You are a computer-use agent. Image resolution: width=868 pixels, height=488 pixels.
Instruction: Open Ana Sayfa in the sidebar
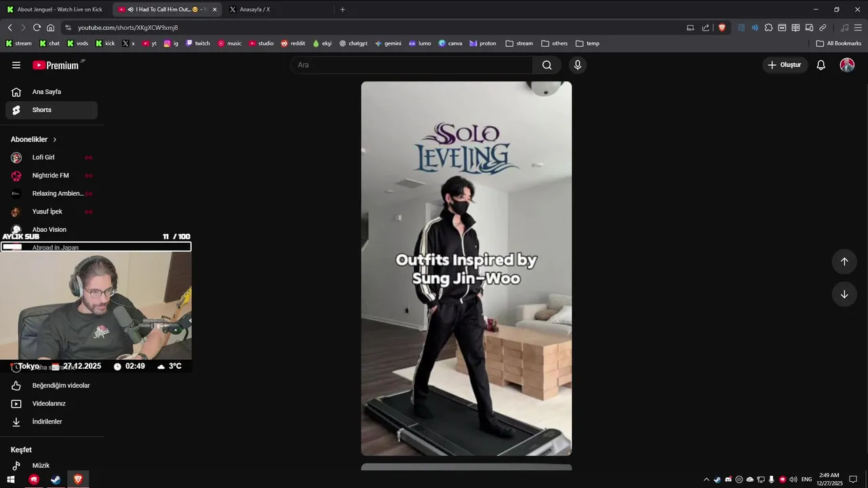[52, 92]
